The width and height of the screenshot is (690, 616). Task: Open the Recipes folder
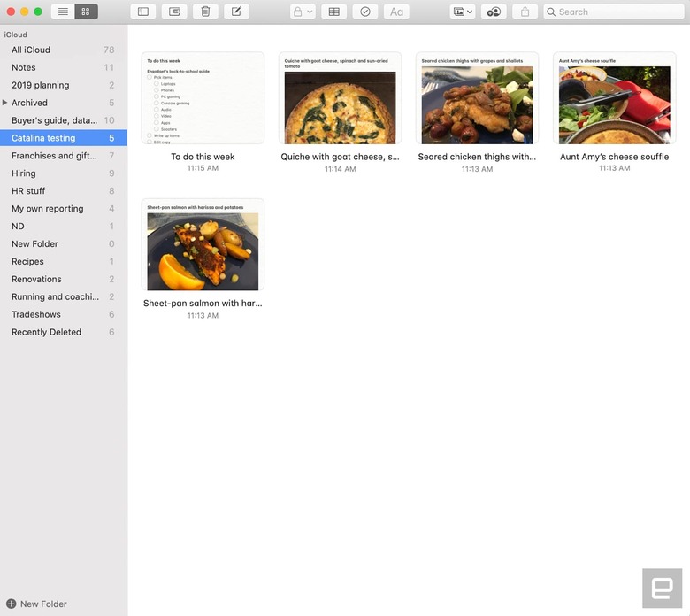pos(64,261)
